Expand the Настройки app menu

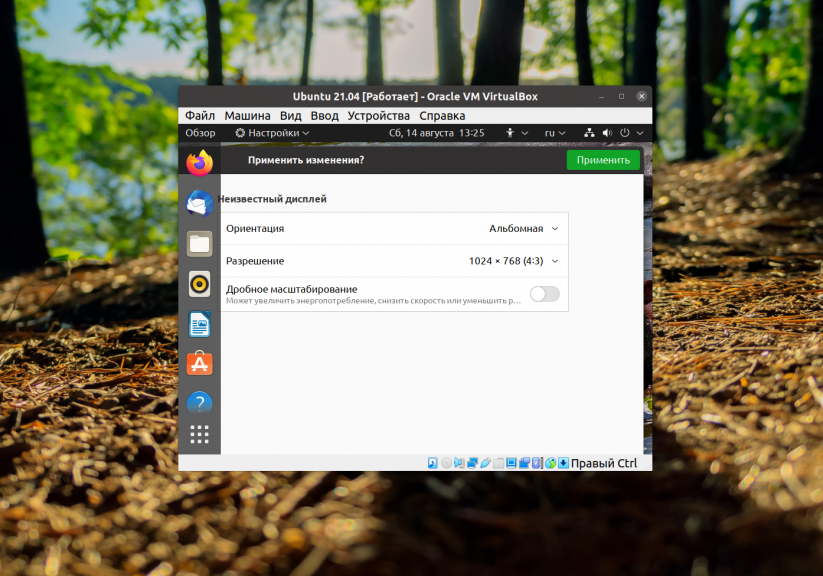(x=272, y=133)
